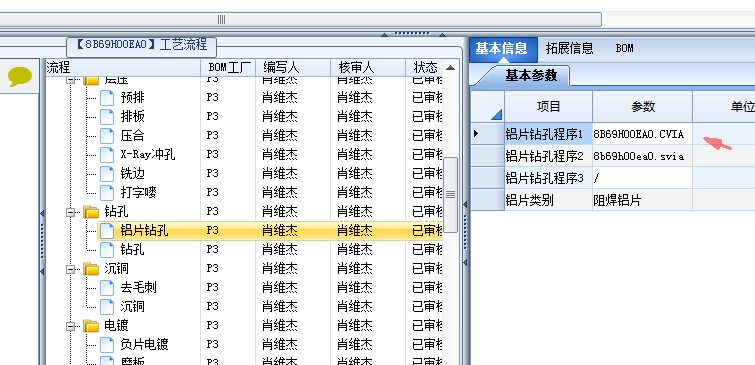Select the highlighted 铝片钻孔 step
The image size is (755, 365).
coord(144,231)
